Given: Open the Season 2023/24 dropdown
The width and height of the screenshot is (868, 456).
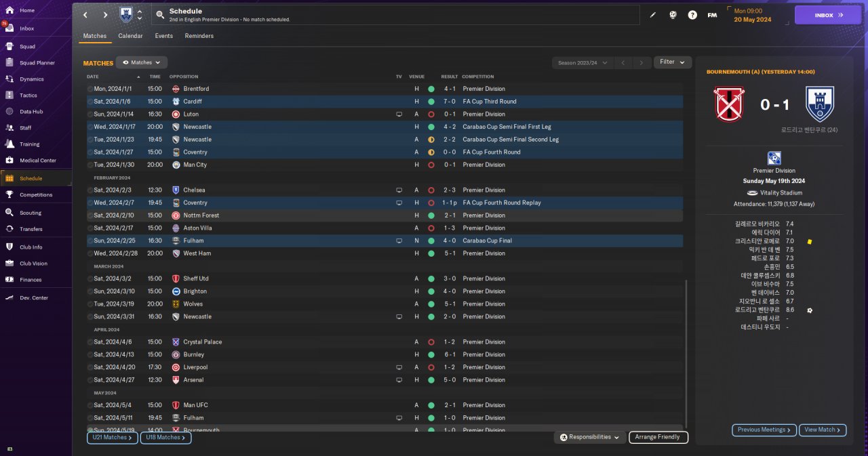Looking at the screenshot, I should [x=583, y=62].
